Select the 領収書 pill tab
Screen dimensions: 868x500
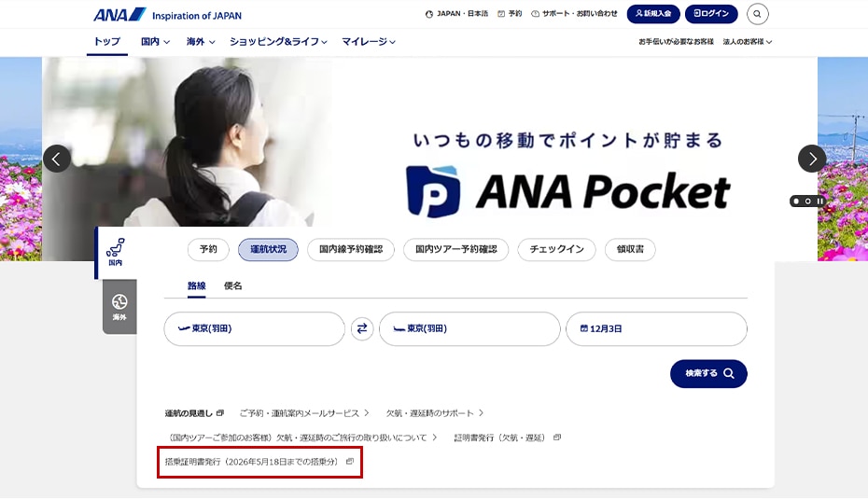[x=631, y=249]
